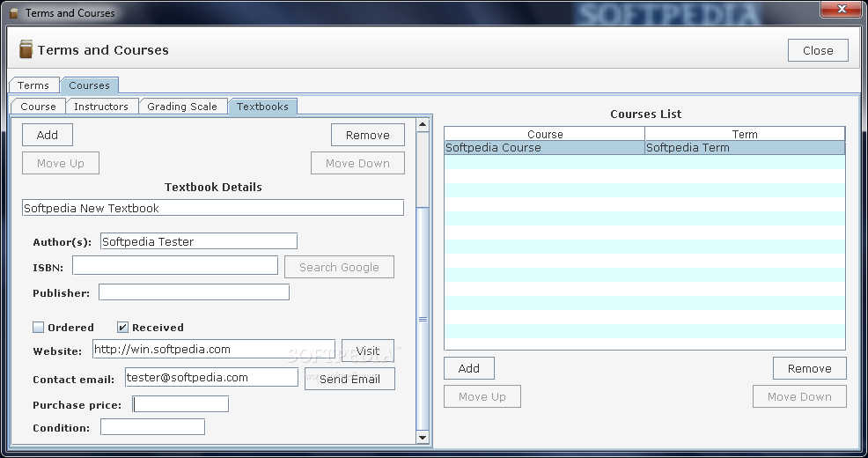The image size is (868, 458).
Task: Click the Course column header
Action: (x=545, y=134)
